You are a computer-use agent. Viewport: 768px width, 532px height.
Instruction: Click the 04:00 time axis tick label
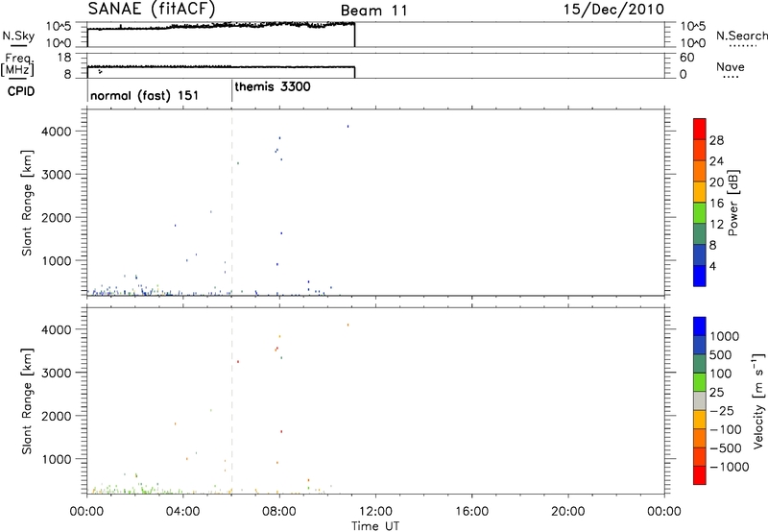tap(183, 512)
